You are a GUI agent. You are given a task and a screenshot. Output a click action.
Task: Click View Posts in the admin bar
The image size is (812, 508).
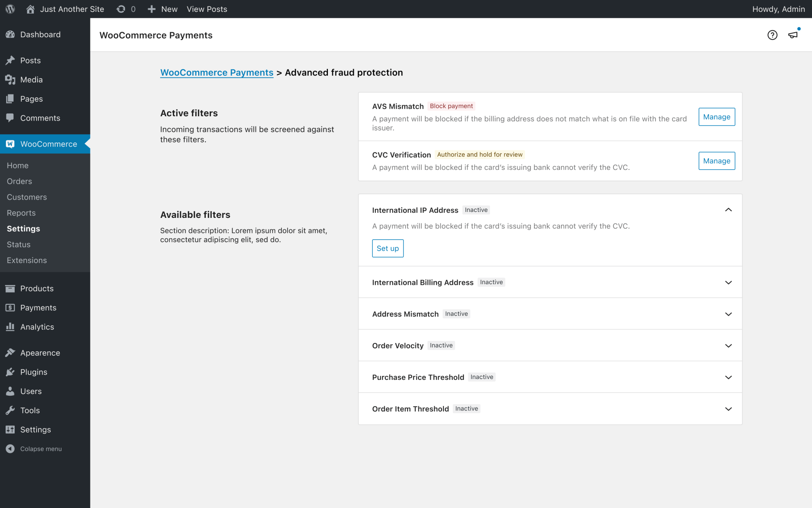click(x=207, y=9)
